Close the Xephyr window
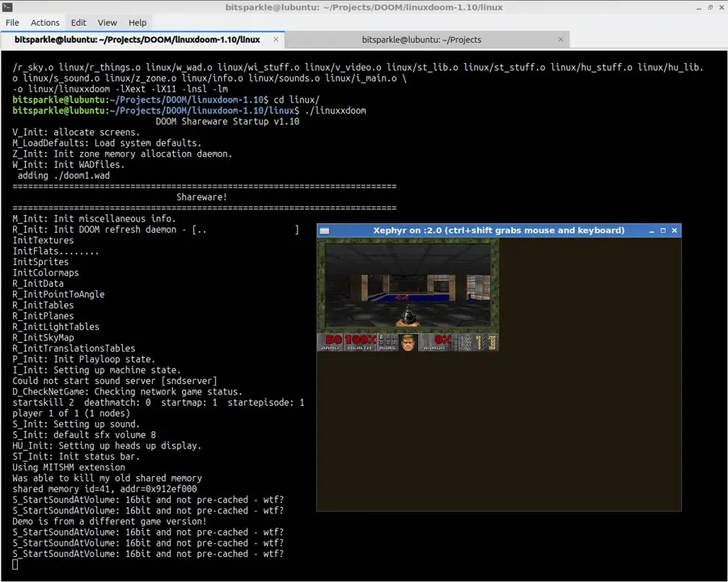Viewport: 728px width, 582px height. tap(675, 230)
